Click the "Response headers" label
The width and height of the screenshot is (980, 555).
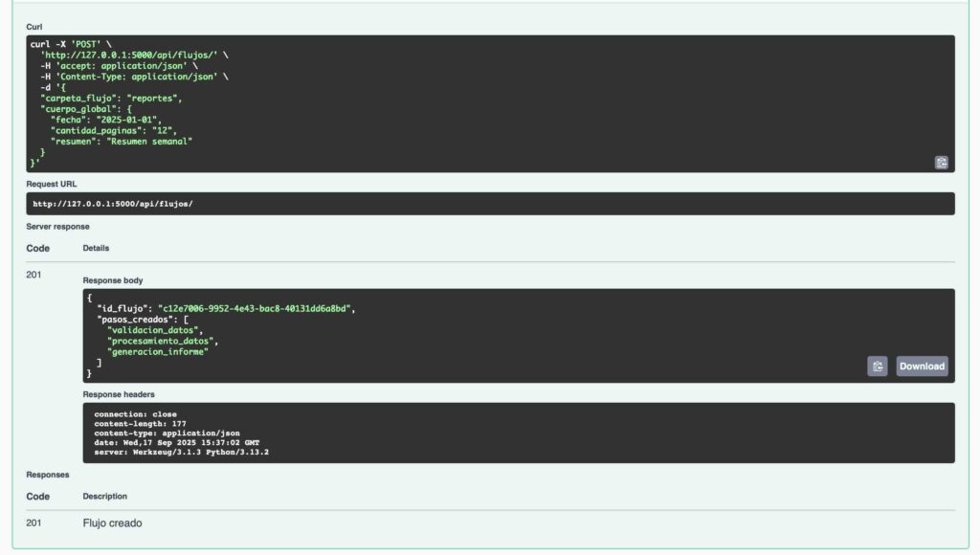(119, 394)
